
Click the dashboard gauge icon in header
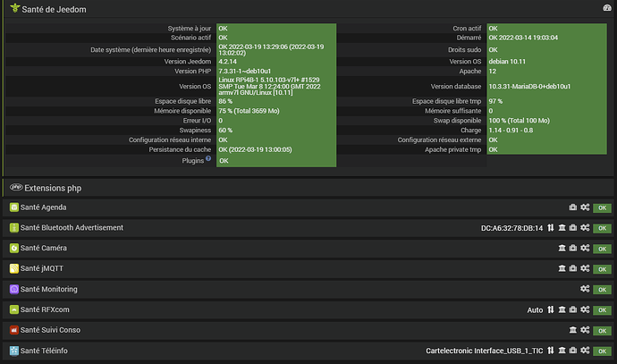[x=607, y=8]
